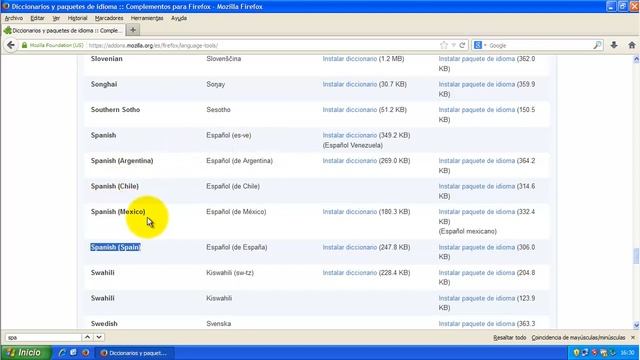Screen dimensions: 640x360
Task: Click the yellow shield tray icon
Action: 576,353
